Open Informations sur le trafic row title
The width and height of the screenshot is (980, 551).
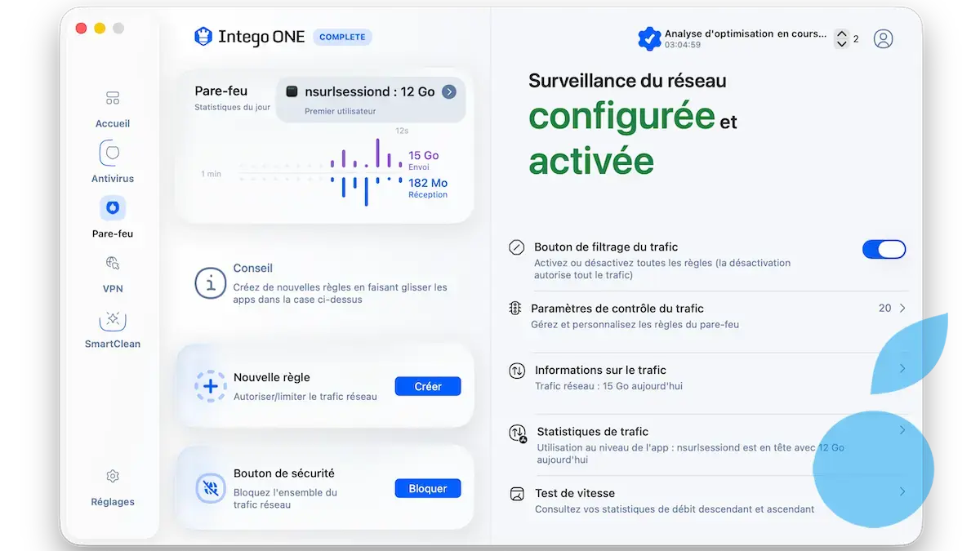600,370
